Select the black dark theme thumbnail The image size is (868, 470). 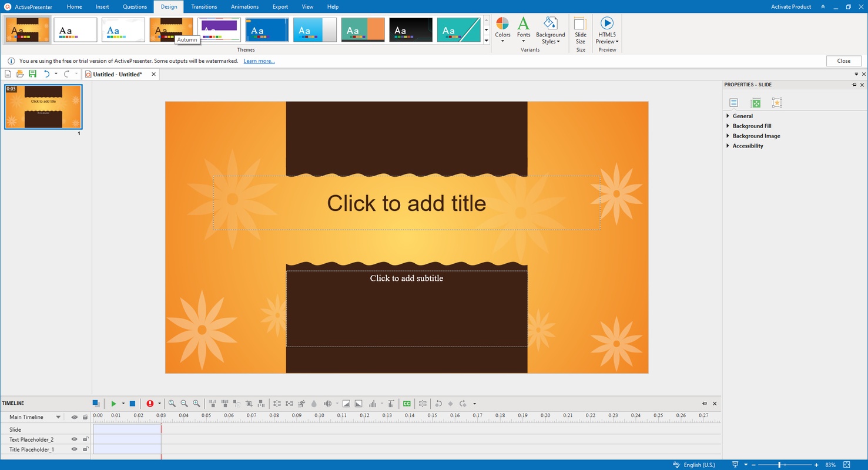click(x=411, y=29)
